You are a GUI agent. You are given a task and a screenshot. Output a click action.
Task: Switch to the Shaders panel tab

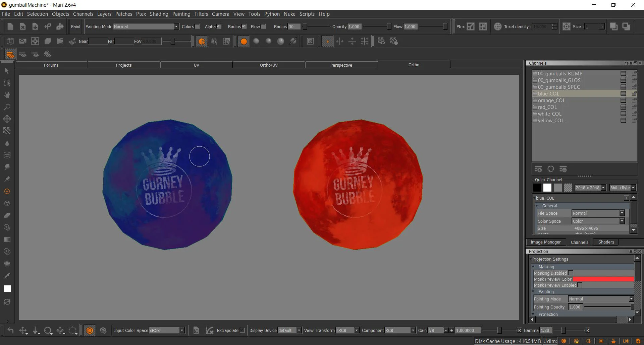point(606,242)
